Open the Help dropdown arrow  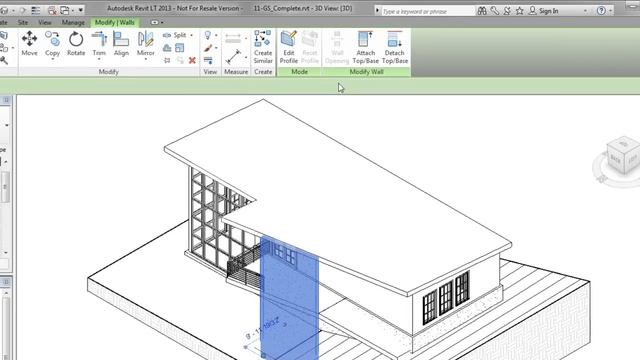611,11
